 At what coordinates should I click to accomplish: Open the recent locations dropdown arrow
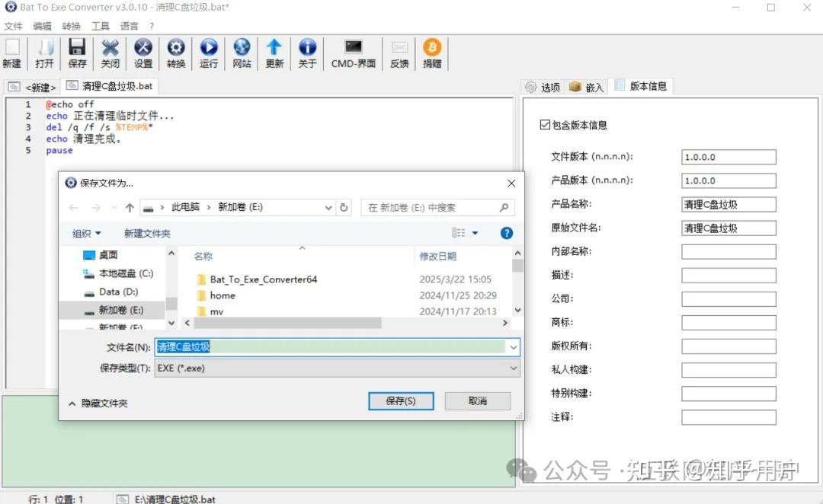(x=114, y=208)
